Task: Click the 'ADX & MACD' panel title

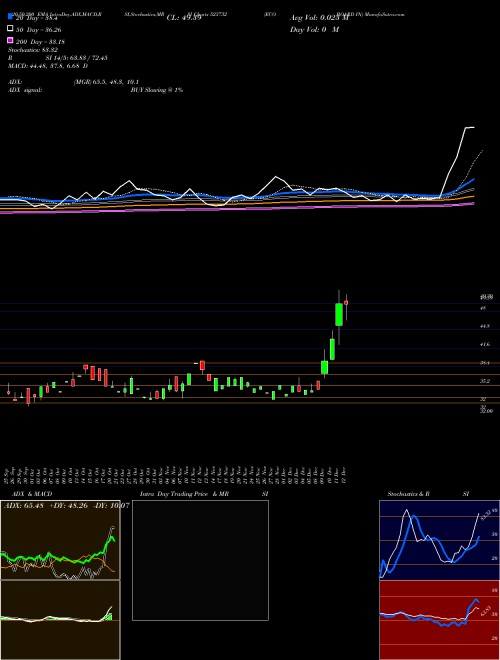Action: [32, 494]
